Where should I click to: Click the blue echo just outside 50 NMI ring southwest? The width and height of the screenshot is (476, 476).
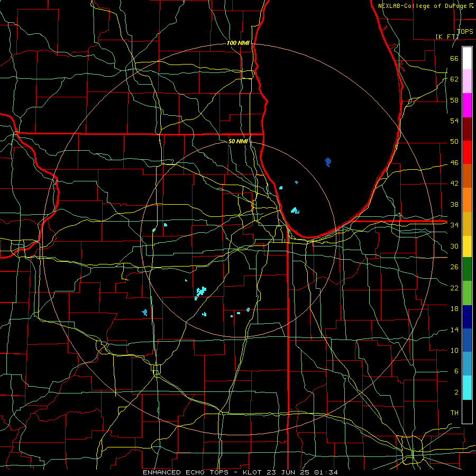145,313
